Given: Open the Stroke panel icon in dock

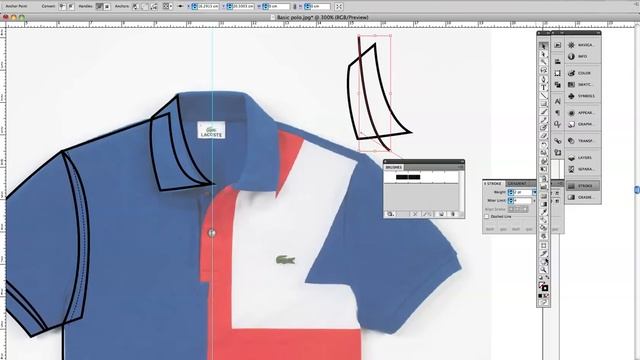Looking at the screenshot, I should coord(582,186).
